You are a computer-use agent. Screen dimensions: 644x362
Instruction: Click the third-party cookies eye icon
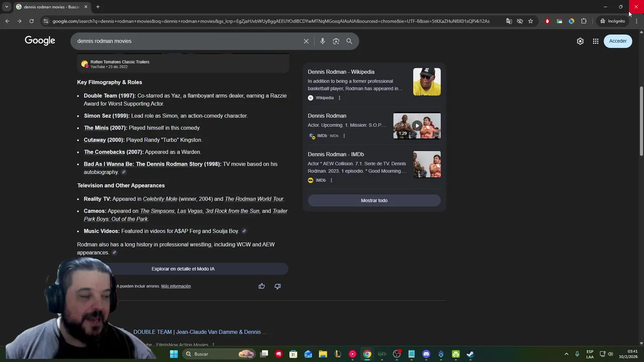[520, 21]
